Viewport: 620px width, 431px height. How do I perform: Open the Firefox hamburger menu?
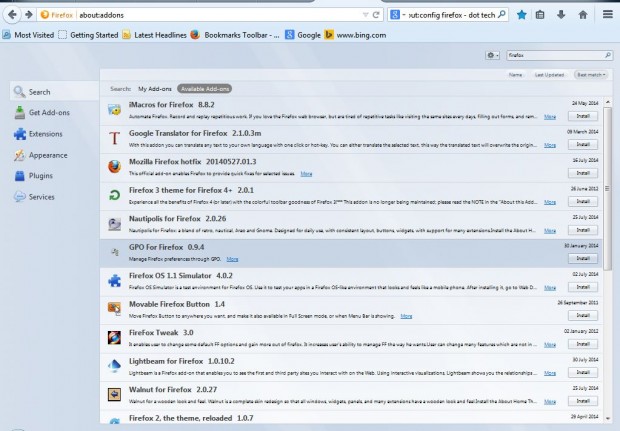[x=608, y=15]
